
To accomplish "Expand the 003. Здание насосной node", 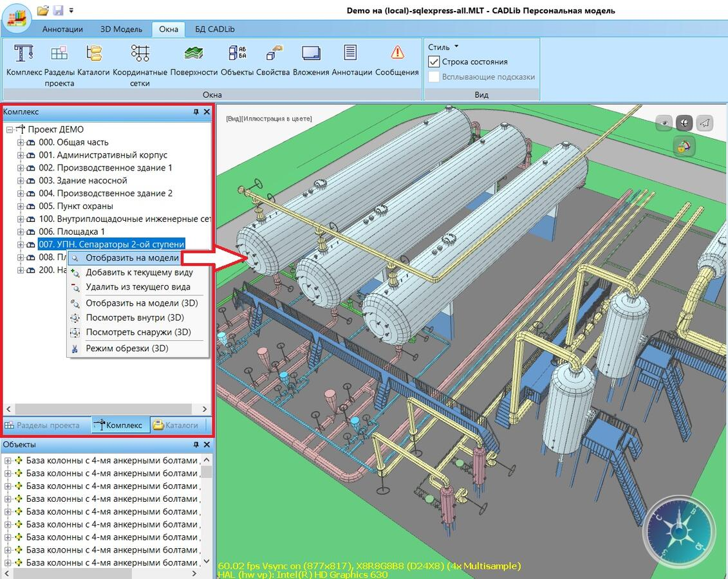I will point(21,181).
